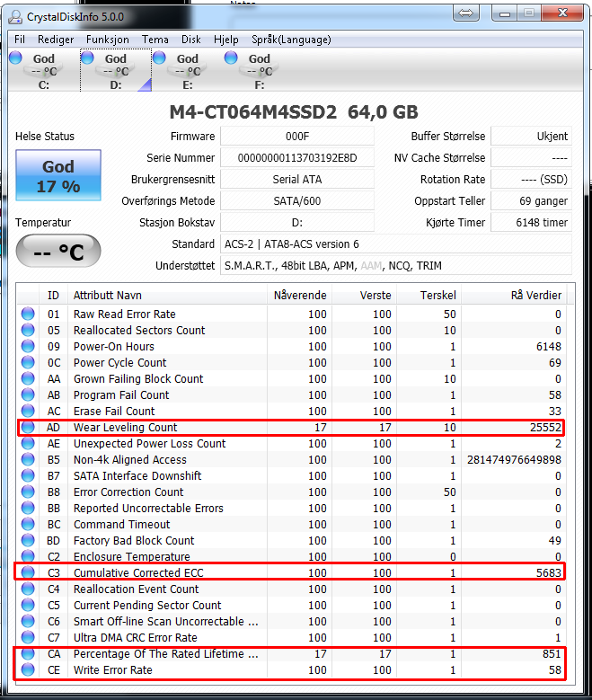
Task: Click the Nåverende column header
Action: [x=299, y=295]
